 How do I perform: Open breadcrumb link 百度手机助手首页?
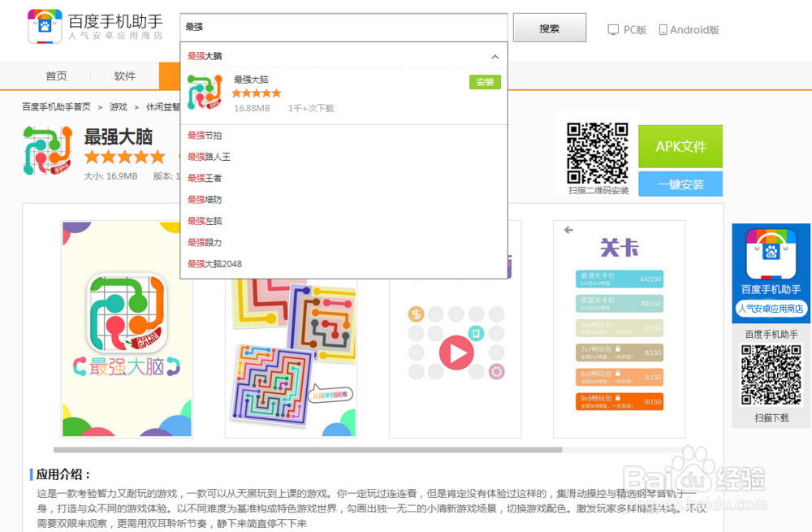tap(56, 106)
